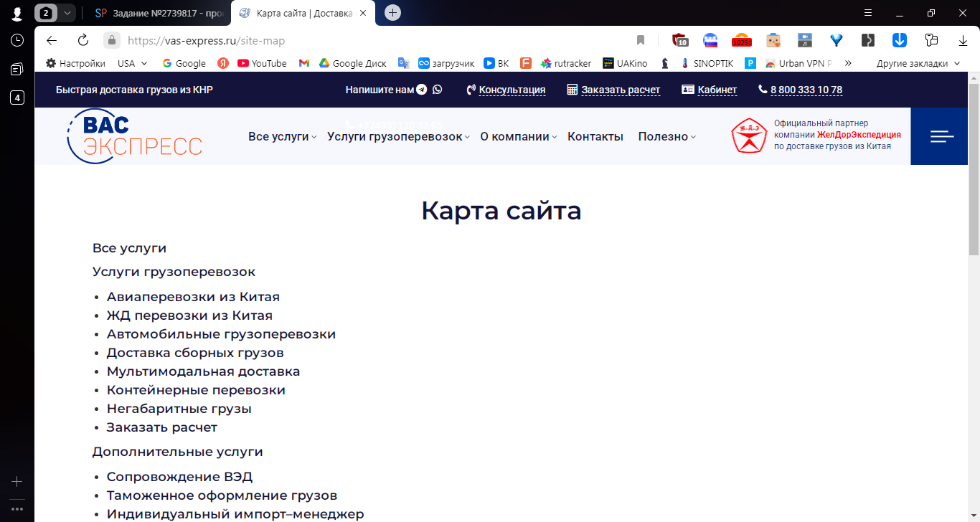Click the ВАС Экспресс logo
This screenshot has height=522, width=980.
135,136
